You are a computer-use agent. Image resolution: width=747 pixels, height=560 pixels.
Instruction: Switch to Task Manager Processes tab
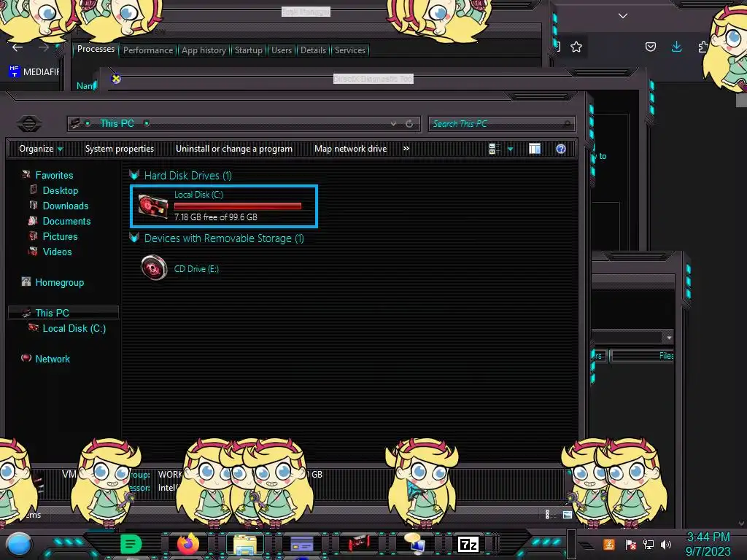click(x=96, y=49)
